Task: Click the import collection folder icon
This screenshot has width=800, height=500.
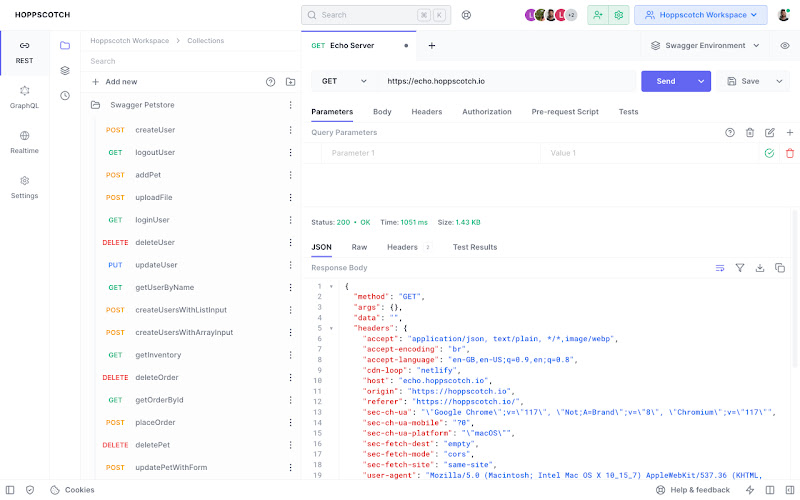Action: pyautogui.click(x=290, y=82)
